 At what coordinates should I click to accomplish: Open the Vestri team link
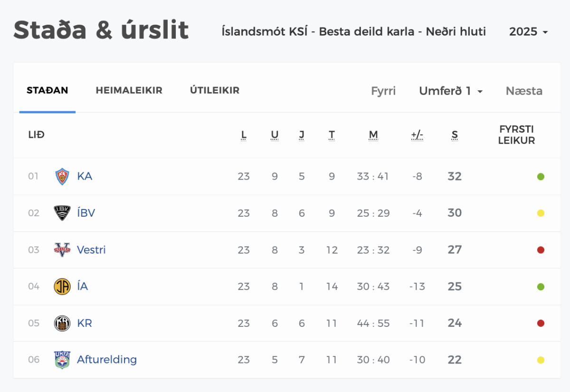click(x=91, y=249)
